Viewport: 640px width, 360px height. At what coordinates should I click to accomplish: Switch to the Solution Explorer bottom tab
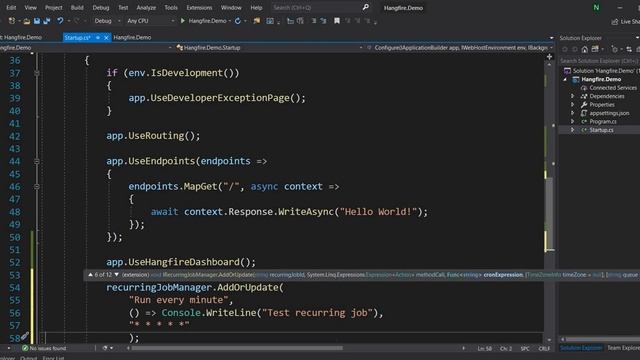coord(581,348)
